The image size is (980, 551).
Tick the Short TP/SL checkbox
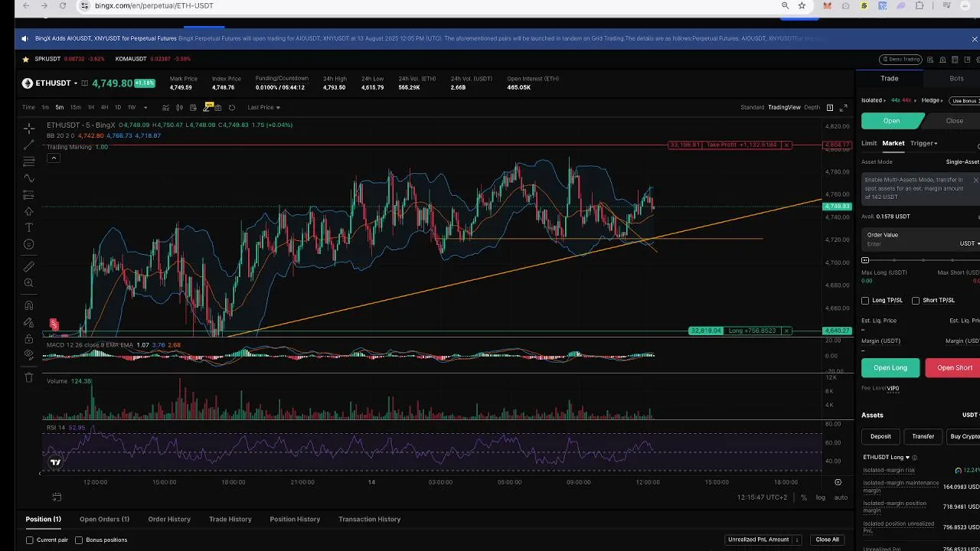tap(916, 300)
